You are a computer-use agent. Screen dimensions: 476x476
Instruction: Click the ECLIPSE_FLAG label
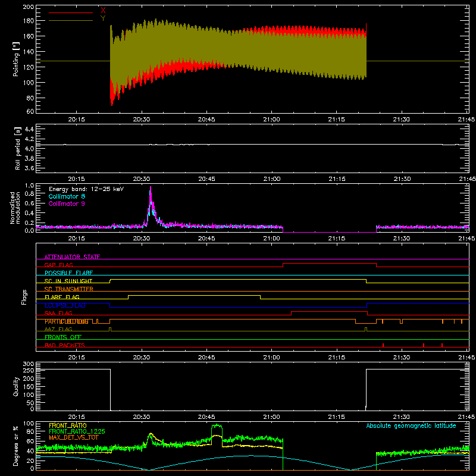coord(65,305)
